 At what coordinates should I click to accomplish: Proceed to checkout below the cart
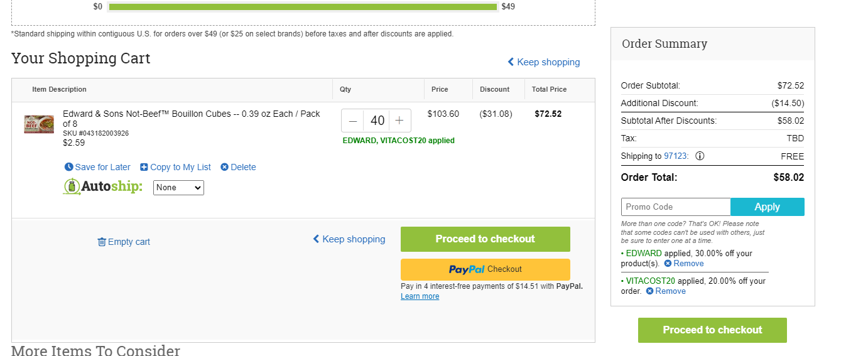tap(486, 239)
